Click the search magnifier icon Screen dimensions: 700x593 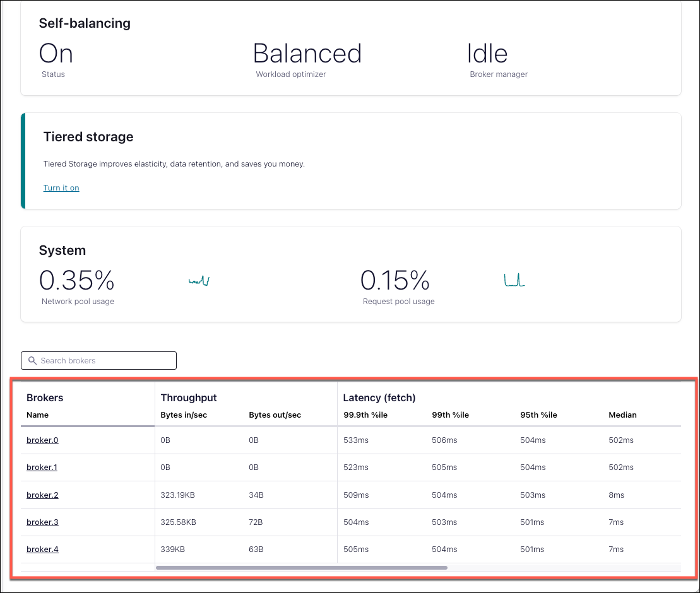tap(33, 361)
